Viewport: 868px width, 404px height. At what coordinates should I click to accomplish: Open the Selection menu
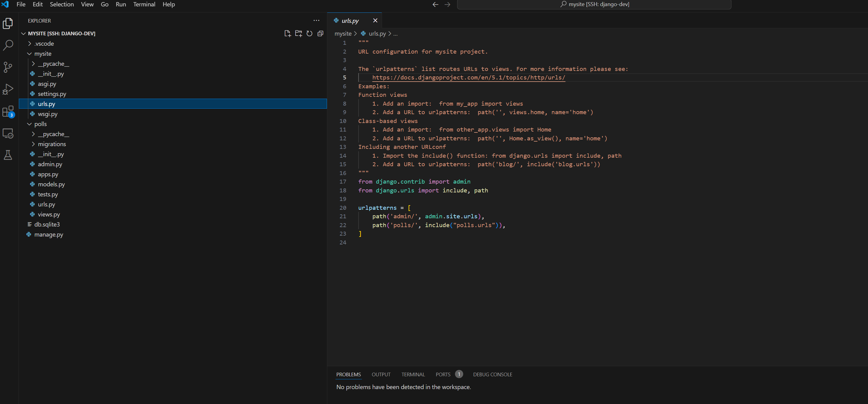(x=62, y=4)
